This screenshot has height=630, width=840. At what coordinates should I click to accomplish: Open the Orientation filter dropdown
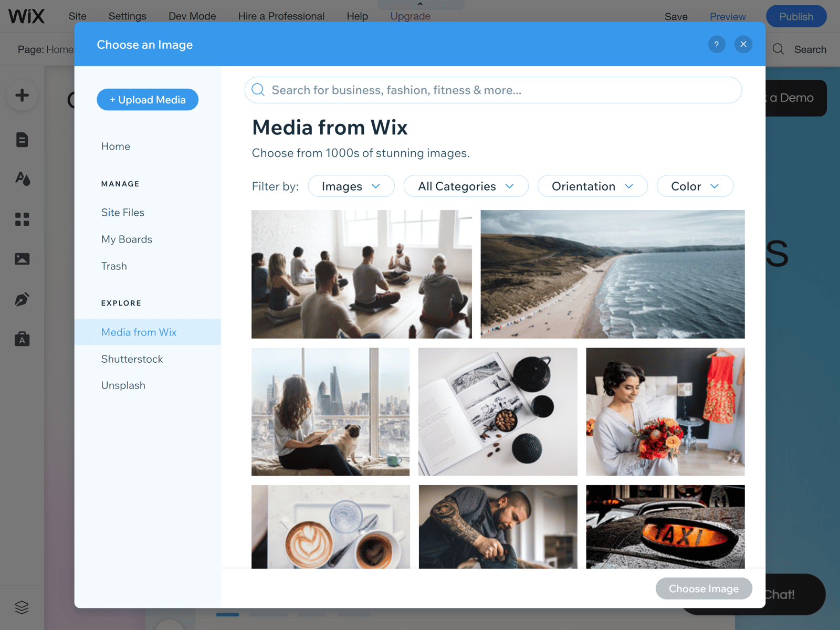[x=593, y=186]
